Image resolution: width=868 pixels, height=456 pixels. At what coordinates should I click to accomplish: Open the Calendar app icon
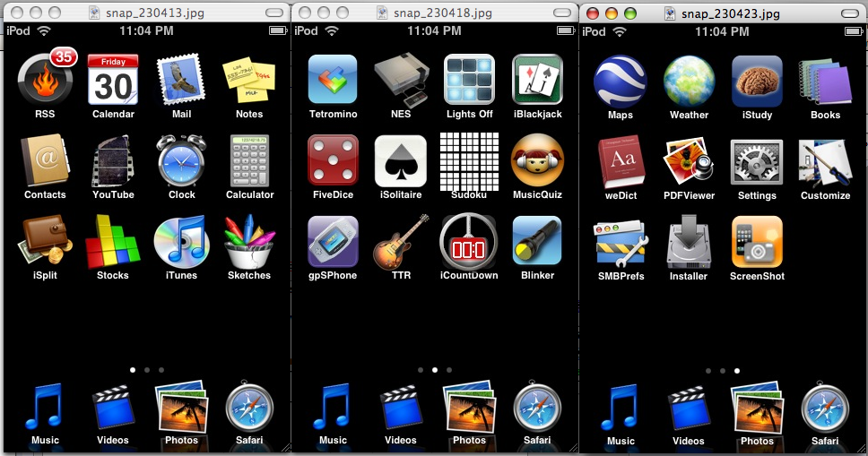tap(113, 80)
